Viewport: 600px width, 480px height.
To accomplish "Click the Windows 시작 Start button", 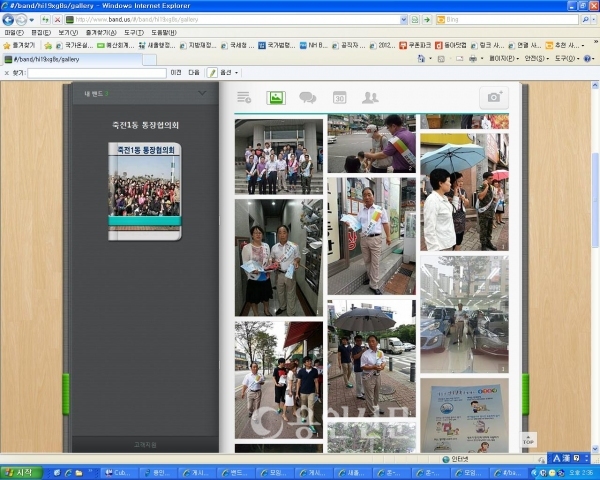I will 20,472.
